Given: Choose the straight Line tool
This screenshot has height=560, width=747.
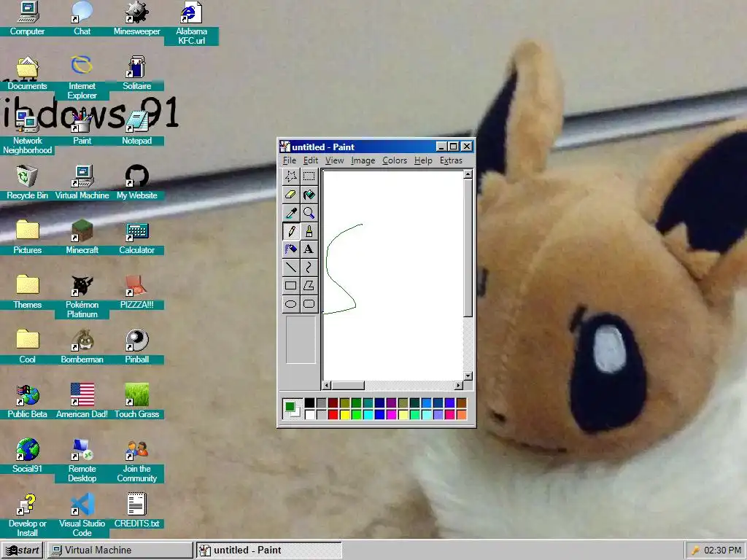Looking at the screenshot, I should click(x=290, y=267).
